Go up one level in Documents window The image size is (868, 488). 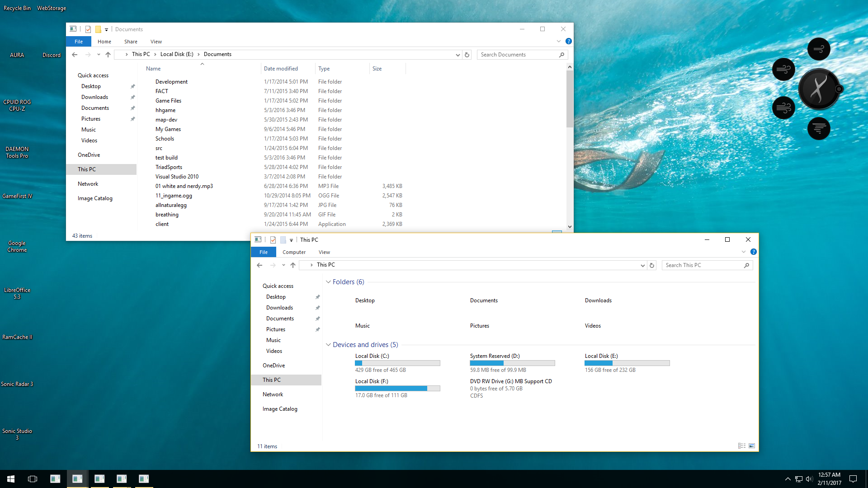(108, 55)
